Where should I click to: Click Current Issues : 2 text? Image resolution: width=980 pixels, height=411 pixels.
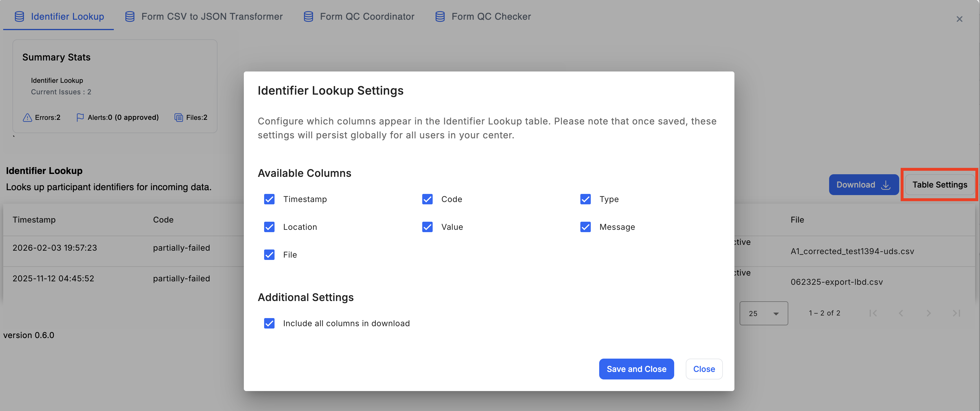[61, 92]
